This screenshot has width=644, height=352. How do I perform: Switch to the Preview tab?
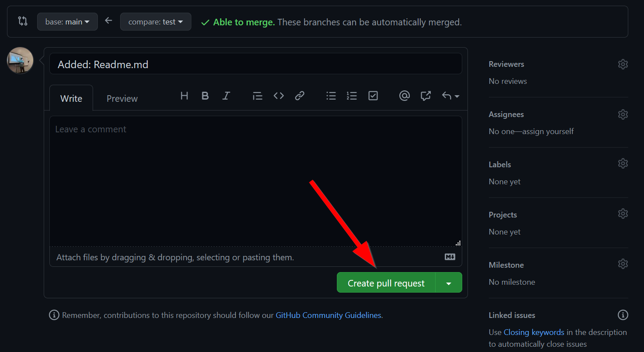pyautogui.click(x=122, y=99)
